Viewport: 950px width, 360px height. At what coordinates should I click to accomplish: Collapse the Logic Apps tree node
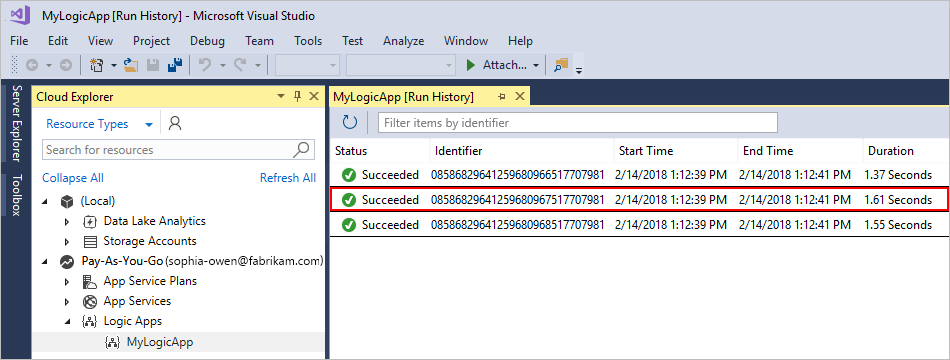pyautogui.click(x=67, y=321)
